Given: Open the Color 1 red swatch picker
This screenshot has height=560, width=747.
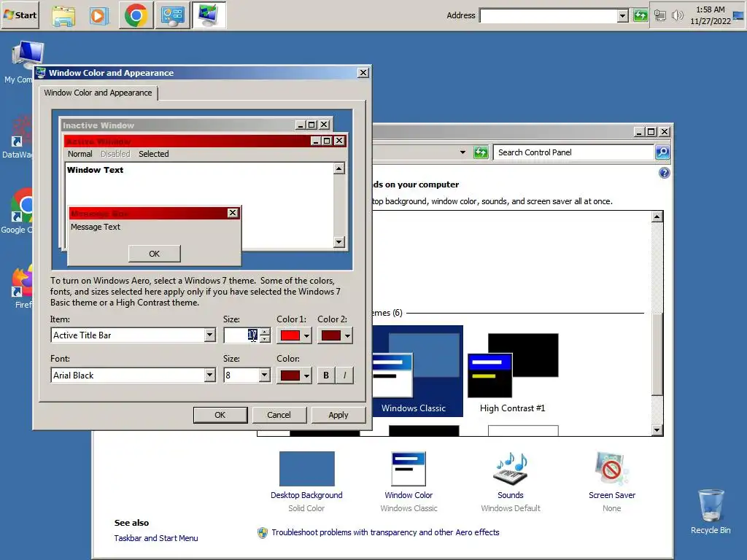Looking at the screenshot, I should (295, 335).
